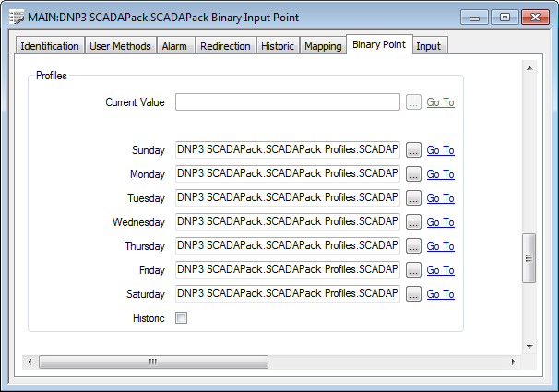This screenshot has height=392, width=559.
Task: Click the Current Value input field
Action: 288,102
